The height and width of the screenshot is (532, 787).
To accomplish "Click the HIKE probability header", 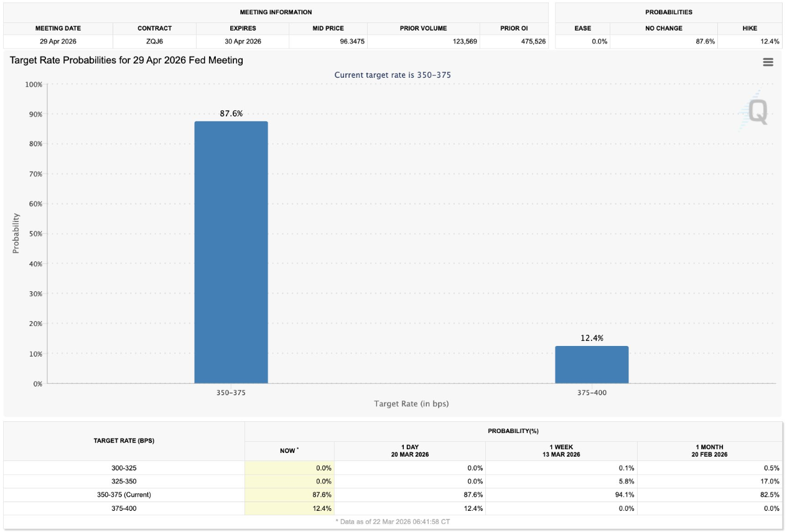I will pos(749,29).
